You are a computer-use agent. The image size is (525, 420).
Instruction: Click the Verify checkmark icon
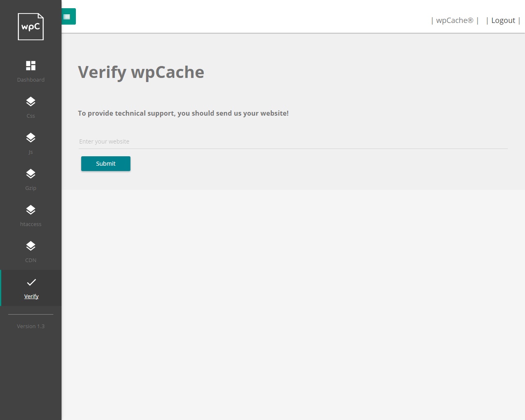pyautogui.click(x=31, y=282)
